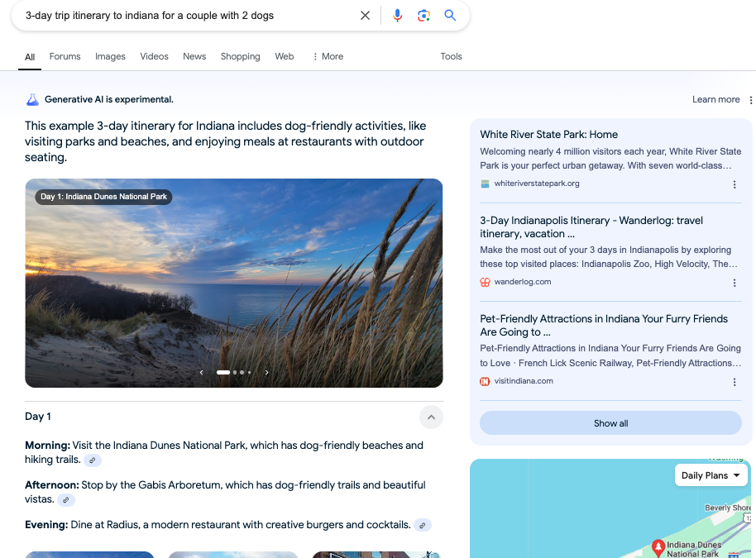Click inside the search query field
The height and width of the screenshot is (558, 756).
182,16
